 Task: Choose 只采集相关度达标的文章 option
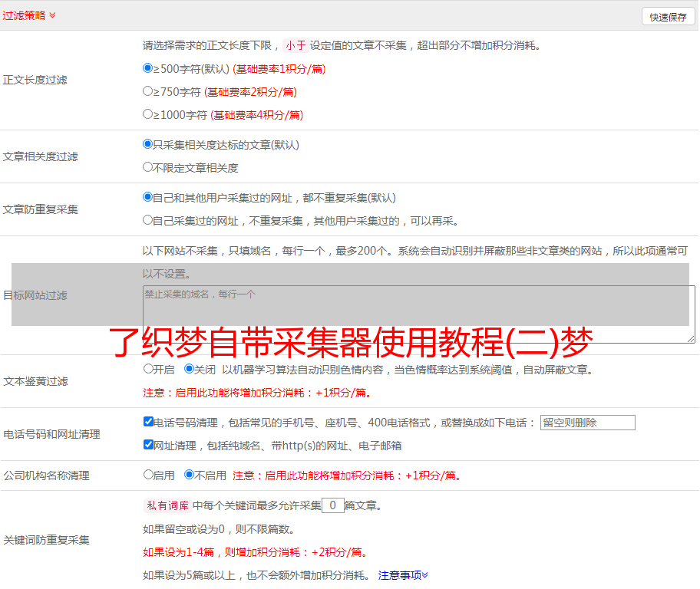coord(148,144)
